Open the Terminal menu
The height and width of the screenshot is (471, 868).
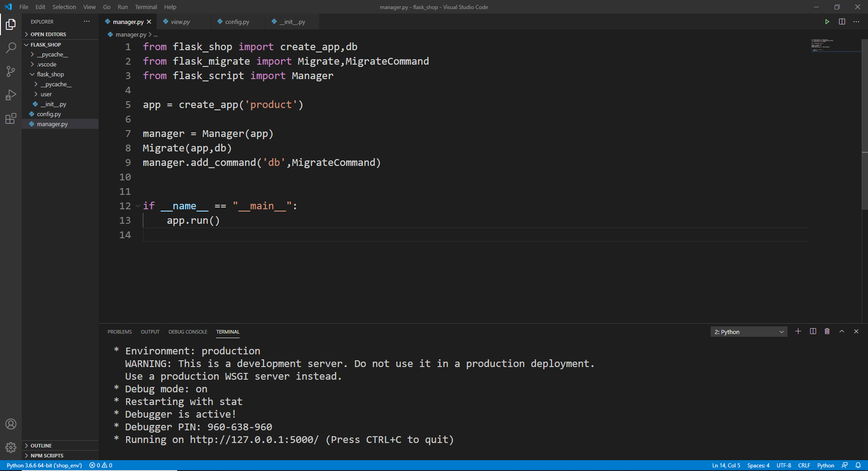146,7
